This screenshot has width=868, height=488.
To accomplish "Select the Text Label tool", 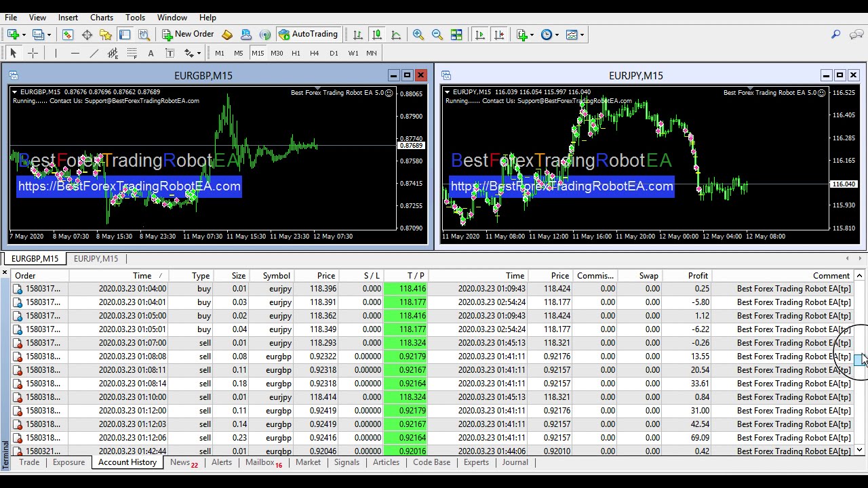I will 170,53.
